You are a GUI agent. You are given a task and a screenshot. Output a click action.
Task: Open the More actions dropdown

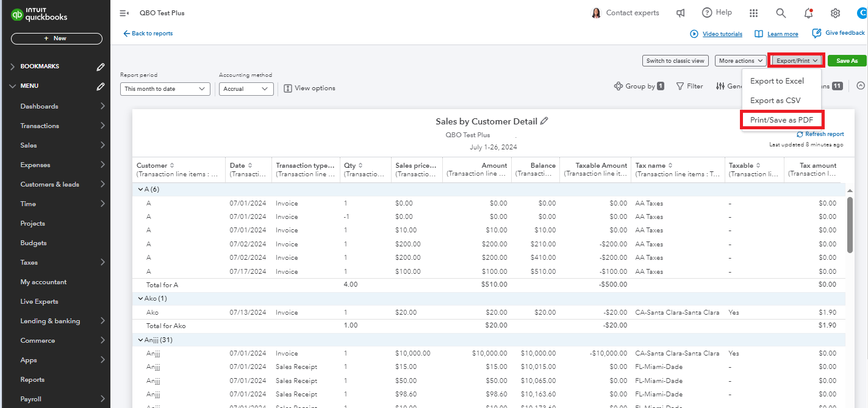741,61
